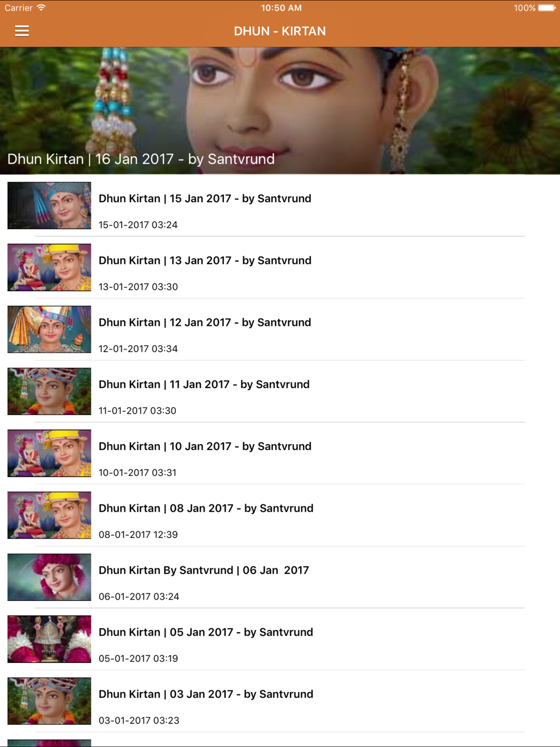560x747 pixels.
Task: Open 06 Jan 2017 kirtan thumbnail
Action: [x=49, y=577]
